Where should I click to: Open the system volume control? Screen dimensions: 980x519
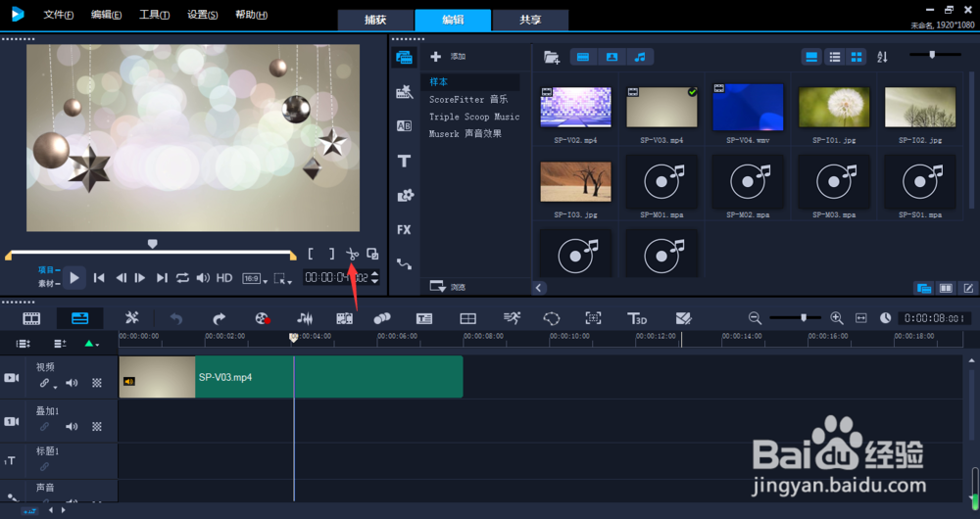203,278
